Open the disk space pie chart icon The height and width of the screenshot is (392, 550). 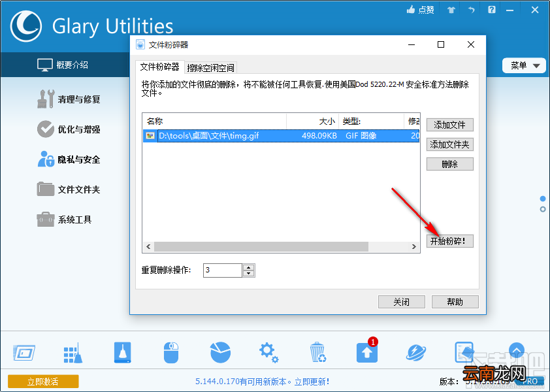click(220, 352)
